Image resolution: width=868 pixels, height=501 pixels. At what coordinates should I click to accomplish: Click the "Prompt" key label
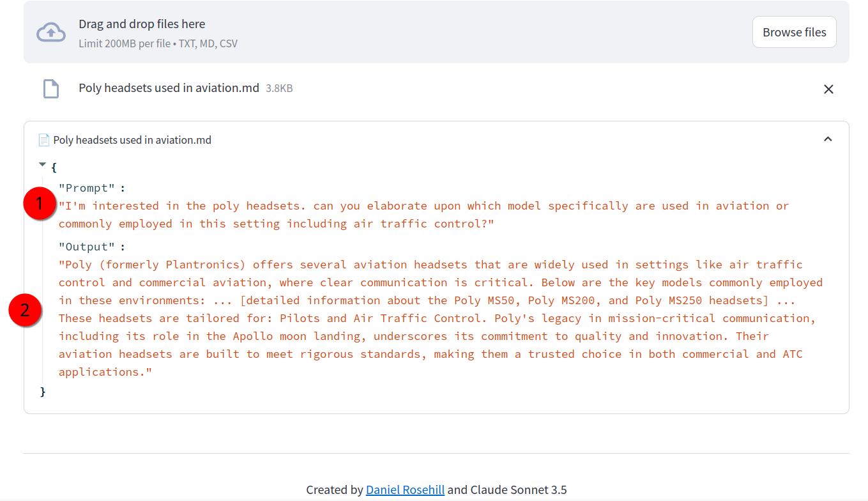(x=86, y=188)
